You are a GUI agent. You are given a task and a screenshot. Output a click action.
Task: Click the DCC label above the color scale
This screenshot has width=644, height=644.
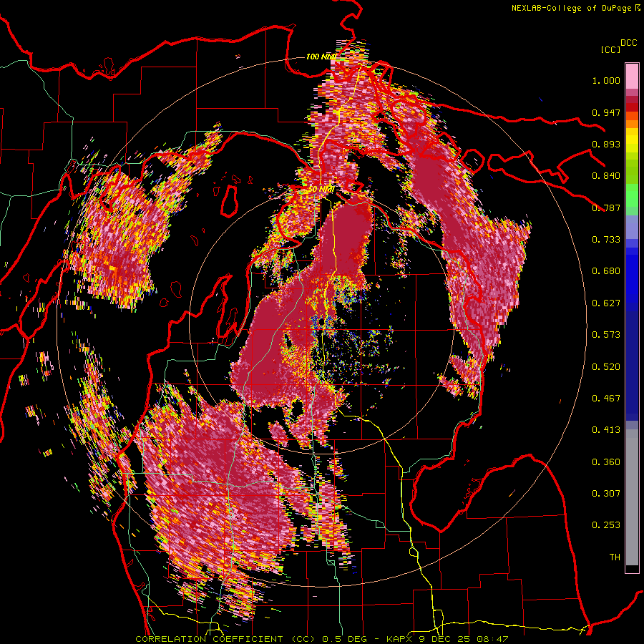click(628, 43)
